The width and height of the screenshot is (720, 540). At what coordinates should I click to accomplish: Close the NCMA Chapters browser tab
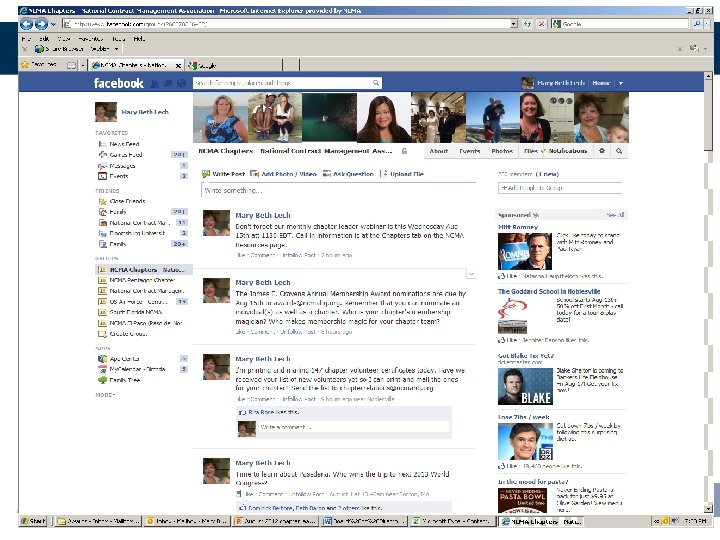click(178, 66)
